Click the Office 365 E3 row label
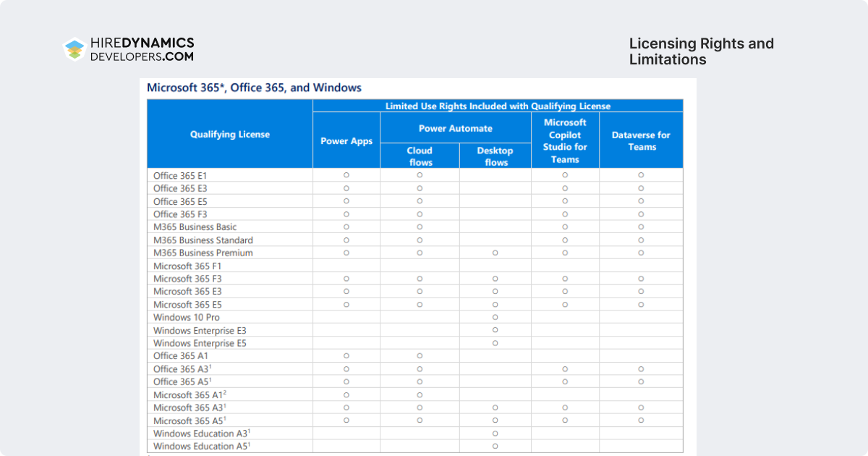868x456 pixels. click(180, 188)
